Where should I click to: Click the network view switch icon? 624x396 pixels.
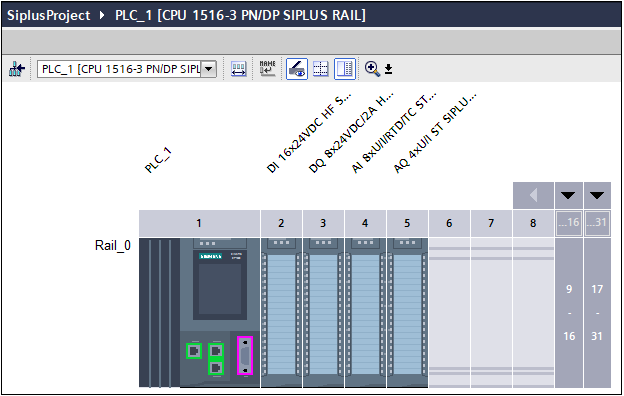click(17, 69)
